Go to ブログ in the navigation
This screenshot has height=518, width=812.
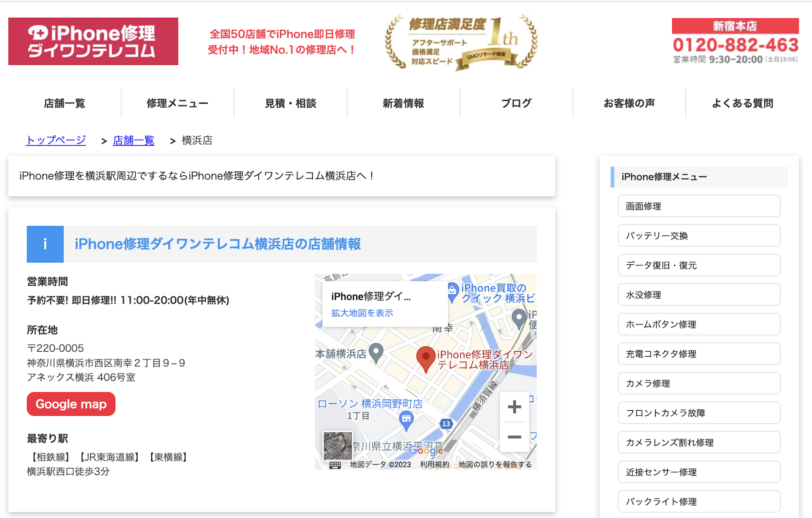click(x=516, y=103)
